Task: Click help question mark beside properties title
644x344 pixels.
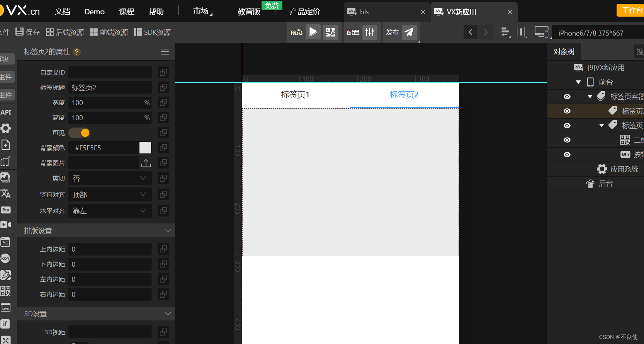Action: [x=77, y=52]
